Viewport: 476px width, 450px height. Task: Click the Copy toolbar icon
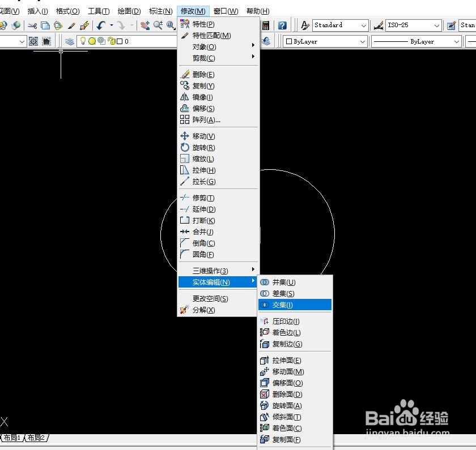pos(45,25)
